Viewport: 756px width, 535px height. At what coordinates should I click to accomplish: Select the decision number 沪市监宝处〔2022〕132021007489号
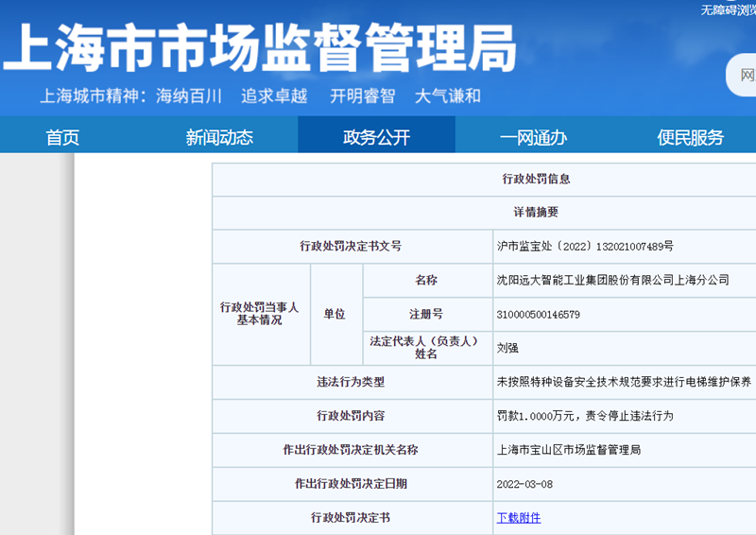pos(585,247)
